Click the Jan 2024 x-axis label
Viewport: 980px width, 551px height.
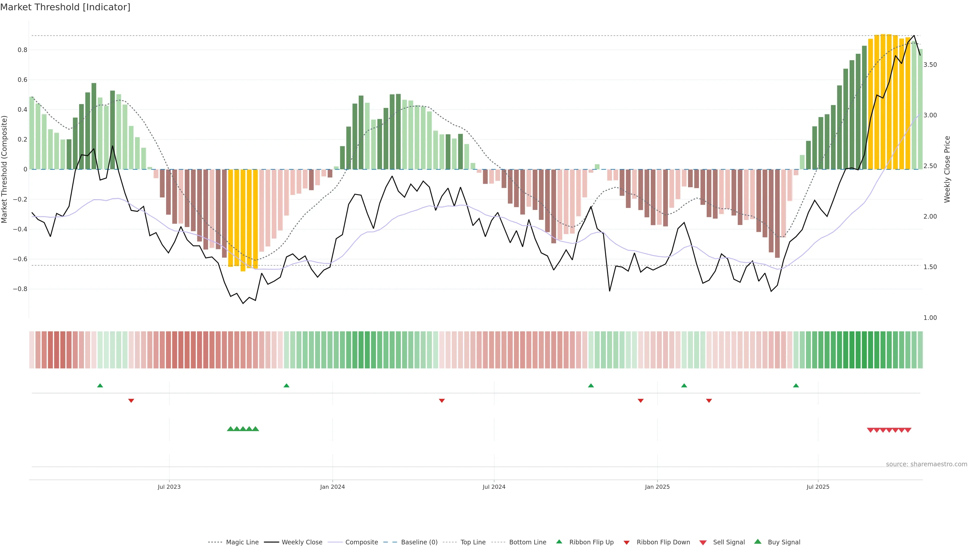pyautogui.click(x=332, y=487)
